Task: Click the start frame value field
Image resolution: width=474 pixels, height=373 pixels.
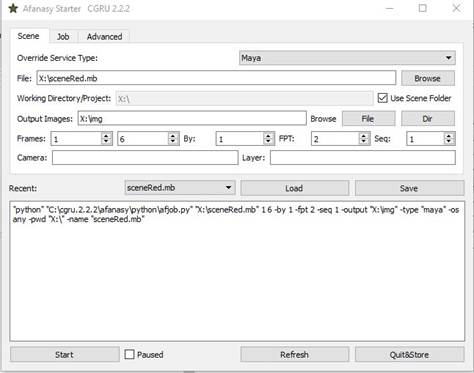Action: pos(76,139)
